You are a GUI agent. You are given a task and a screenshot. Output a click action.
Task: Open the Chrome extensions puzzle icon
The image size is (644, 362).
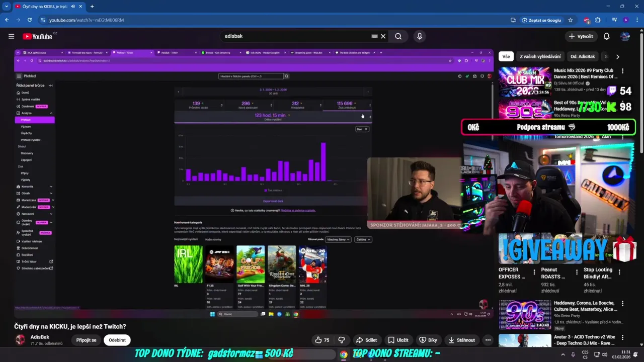click(598, 20)
